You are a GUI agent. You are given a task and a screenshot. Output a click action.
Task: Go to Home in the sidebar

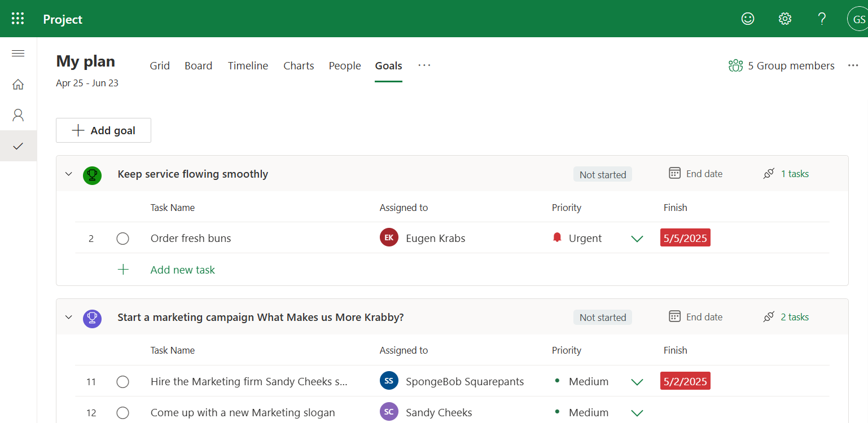coord(18,85)
